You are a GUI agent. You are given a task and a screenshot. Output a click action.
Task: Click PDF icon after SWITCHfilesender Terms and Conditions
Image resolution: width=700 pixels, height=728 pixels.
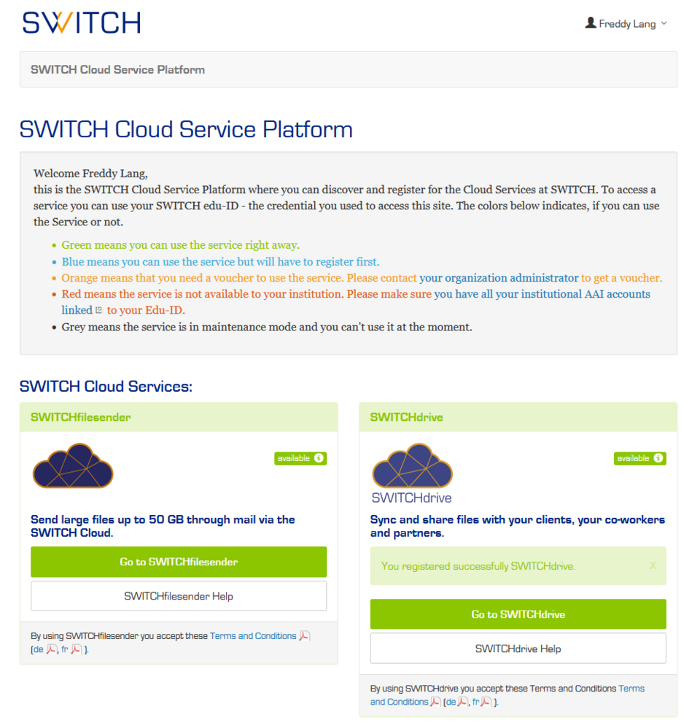pos(305,636)
